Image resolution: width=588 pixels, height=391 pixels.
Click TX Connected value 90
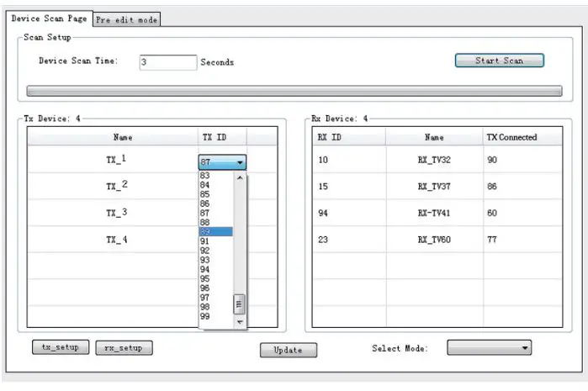coord(492,160)
